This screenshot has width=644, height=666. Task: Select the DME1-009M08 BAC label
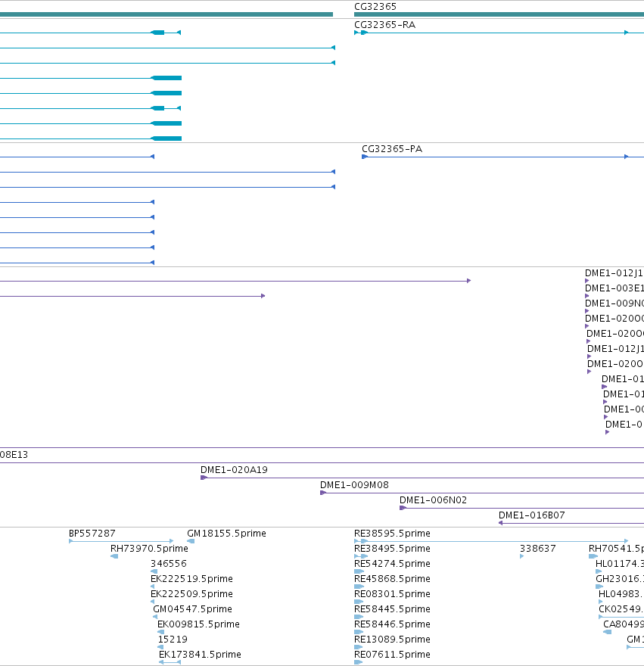(x=354, y=485)
